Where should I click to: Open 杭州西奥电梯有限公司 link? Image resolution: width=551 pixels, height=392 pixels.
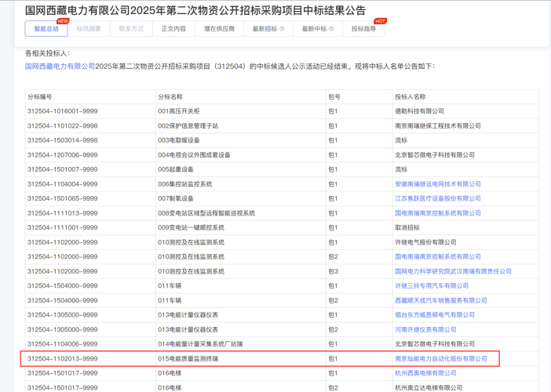coord(425,373)
